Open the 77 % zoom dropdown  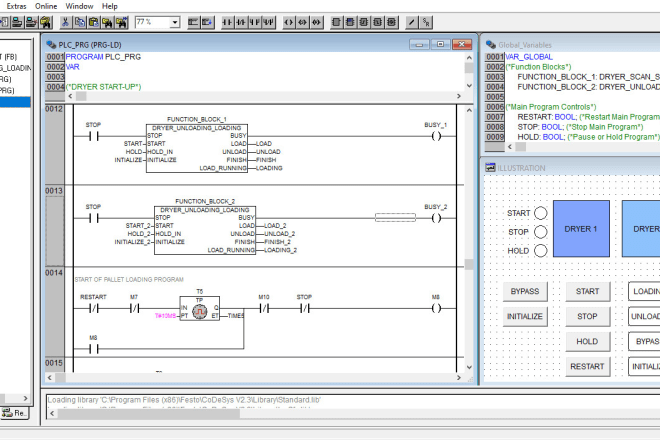(x=175, y=22)
